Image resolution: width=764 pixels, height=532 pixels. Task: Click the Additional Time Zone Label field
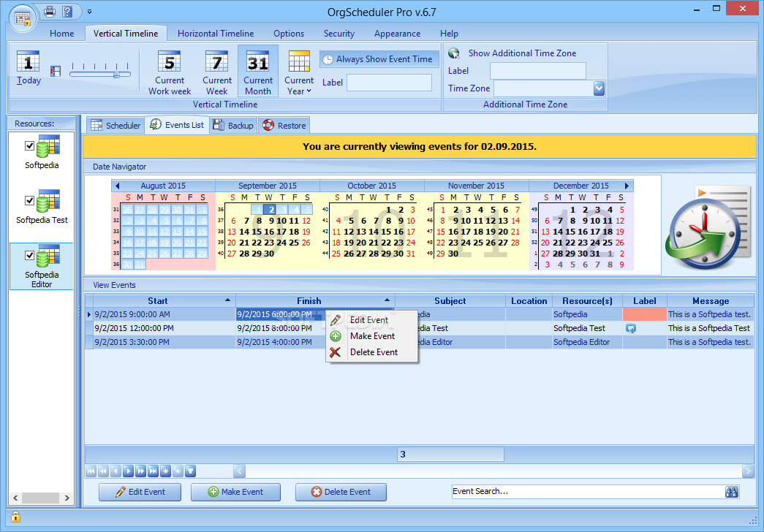click(537, 71)
